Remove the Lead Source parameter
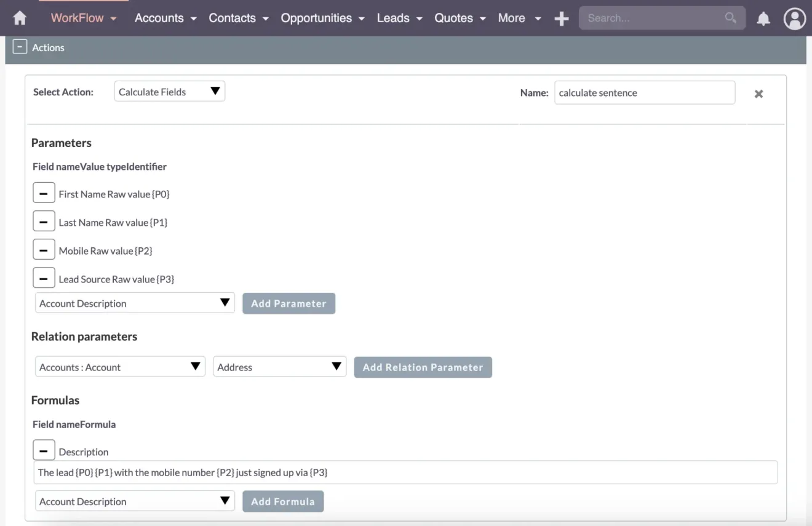812x526 pixels. coord(44,277)
